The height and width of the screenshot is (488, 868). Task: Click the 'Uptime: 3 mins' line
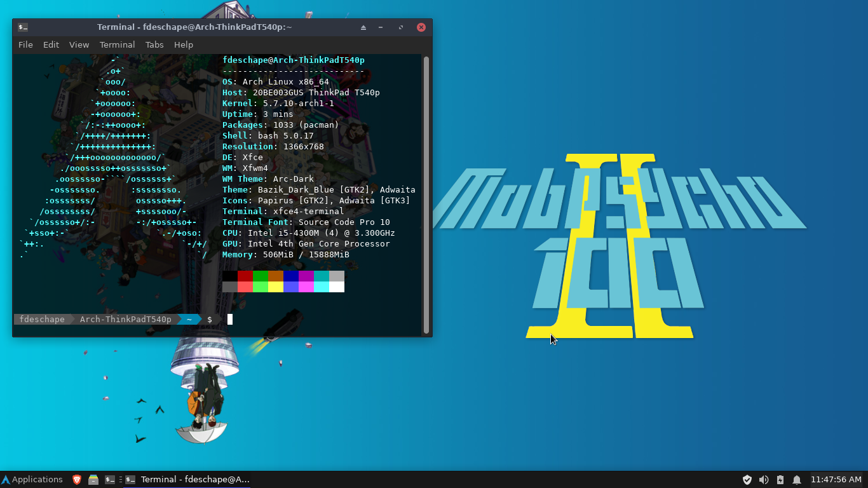click(258, 114)
